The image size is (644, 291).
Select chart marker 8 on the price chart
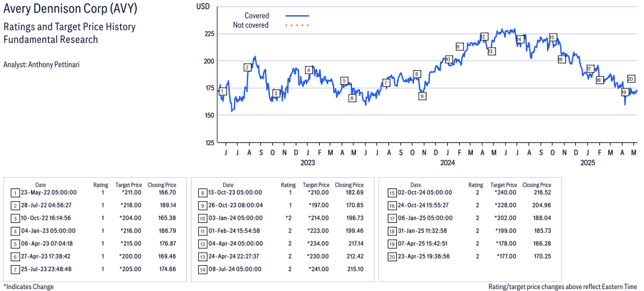coord(417,74)
